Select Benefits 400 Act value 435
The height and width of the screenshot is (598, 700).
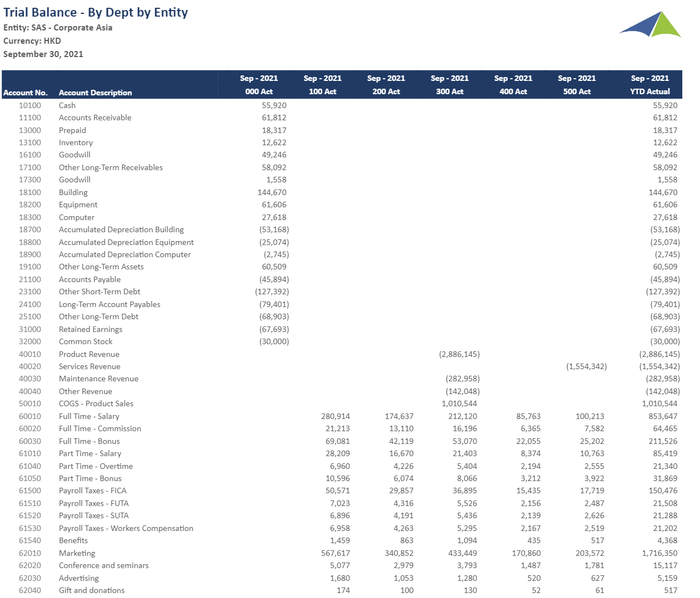534,540
